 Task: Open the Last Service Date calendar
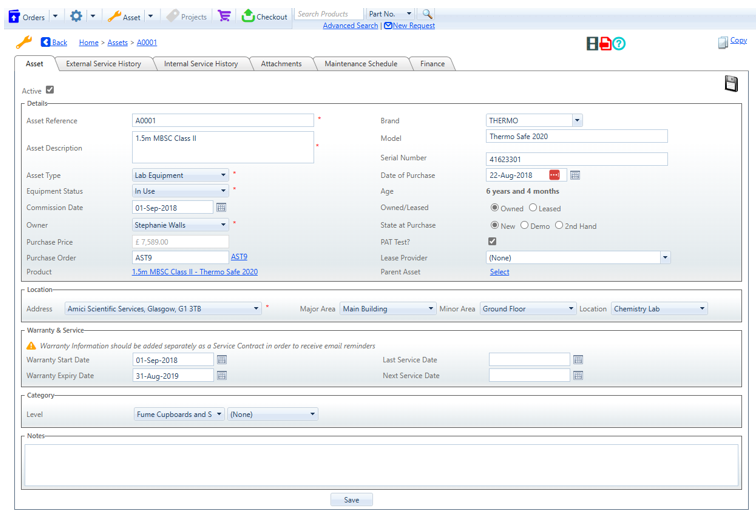click(578, 360)
